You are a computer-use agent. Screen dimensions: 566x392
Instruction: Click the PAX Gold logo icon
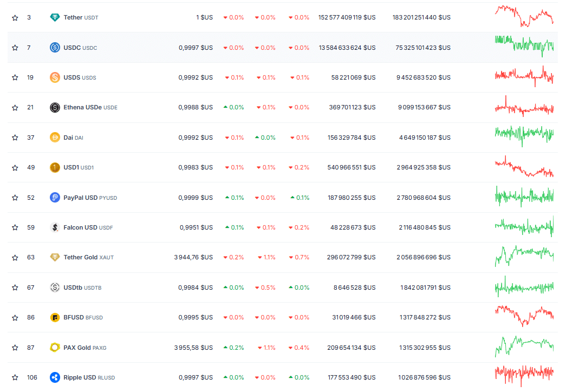(55, 348)
